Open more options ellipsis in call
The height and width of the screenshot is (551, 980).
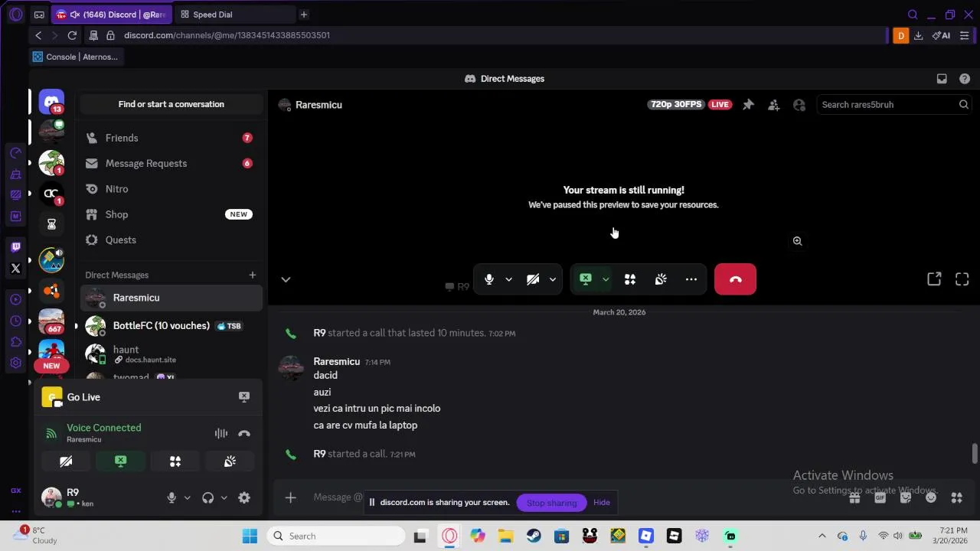pos(691,280)
